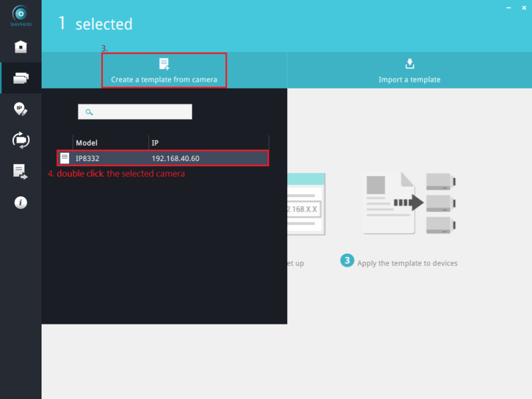The image size is (532, 399).
Task: Open the info sidebar icon
Action: pos(20,202)
